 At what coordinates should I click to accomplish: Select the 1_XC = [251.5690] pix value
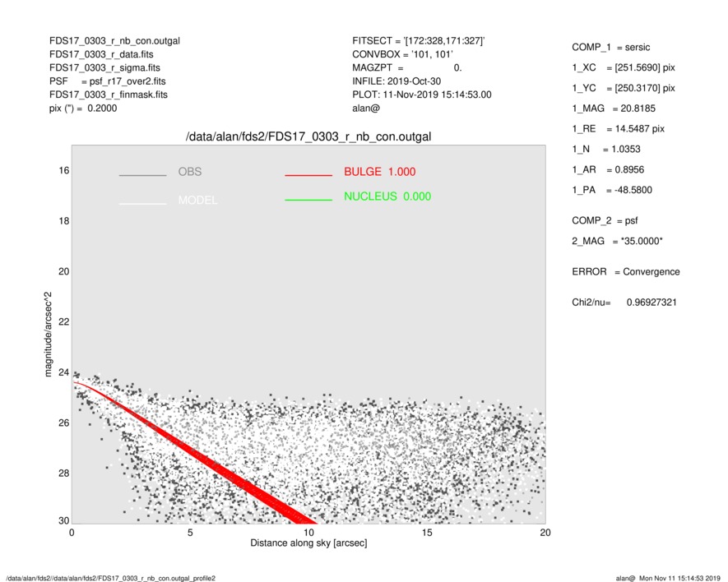pyautogui.click(x=624, y=67)
